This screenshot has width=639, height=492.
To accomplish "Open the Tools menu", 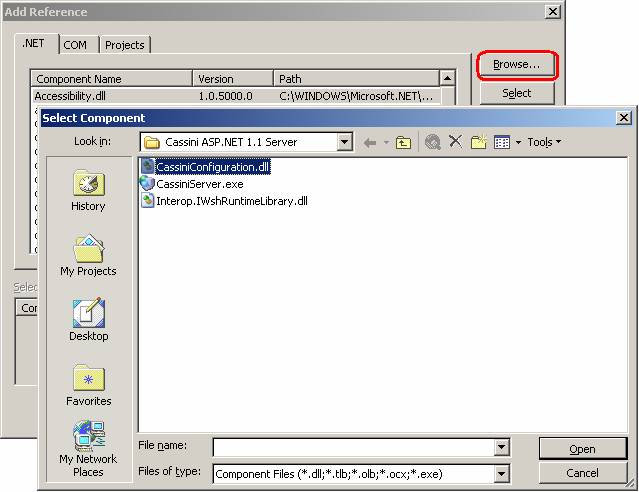I will pyautogui.click(x=544, y=142).
